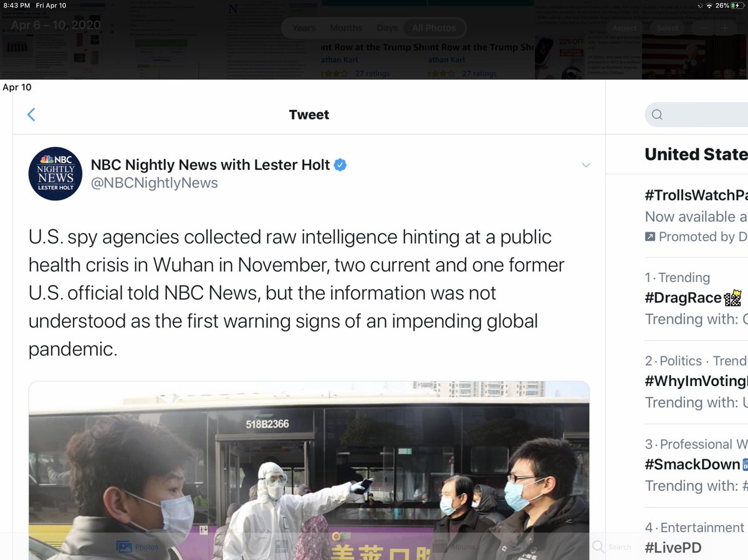The width and height of the screenshot is (748, 560).
Task: Open the @NBCNightlyNews handle link
Action: coord(155,183)
